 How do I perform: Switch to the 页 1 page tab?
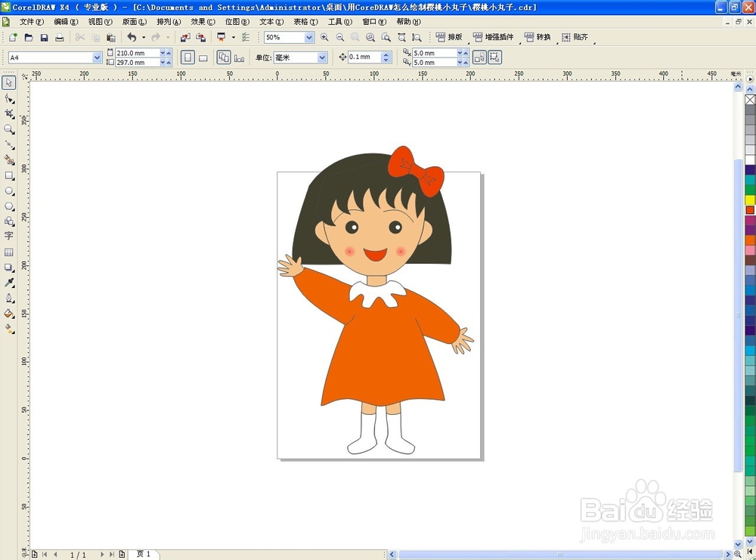click(143, 554)
